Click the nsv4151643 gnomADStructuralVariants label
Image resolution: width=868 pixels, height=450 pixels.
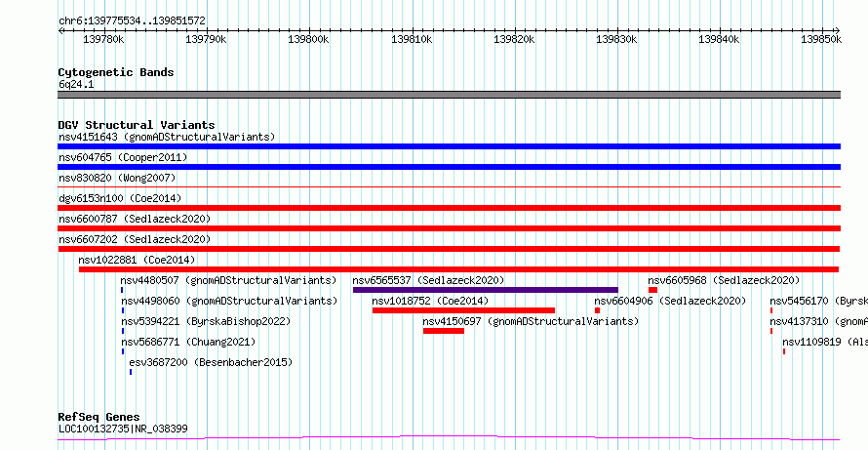tap(167, 137)
